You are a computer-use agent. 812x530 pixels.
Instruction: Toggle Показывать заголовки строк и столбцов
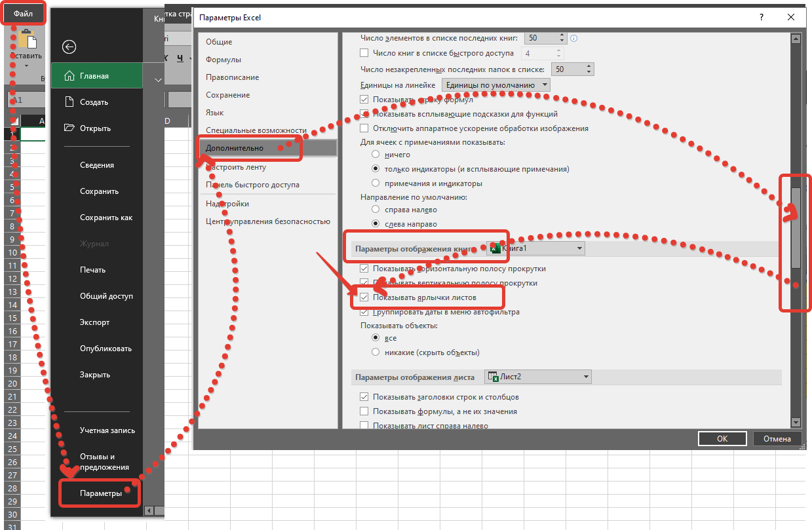point(365,397)
